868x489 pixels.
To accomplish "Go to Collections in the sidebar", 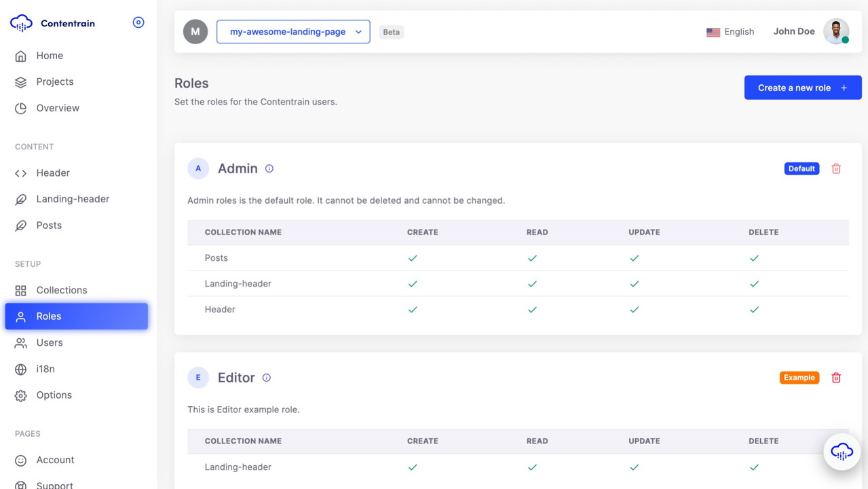I will click(x=62, y=290).
